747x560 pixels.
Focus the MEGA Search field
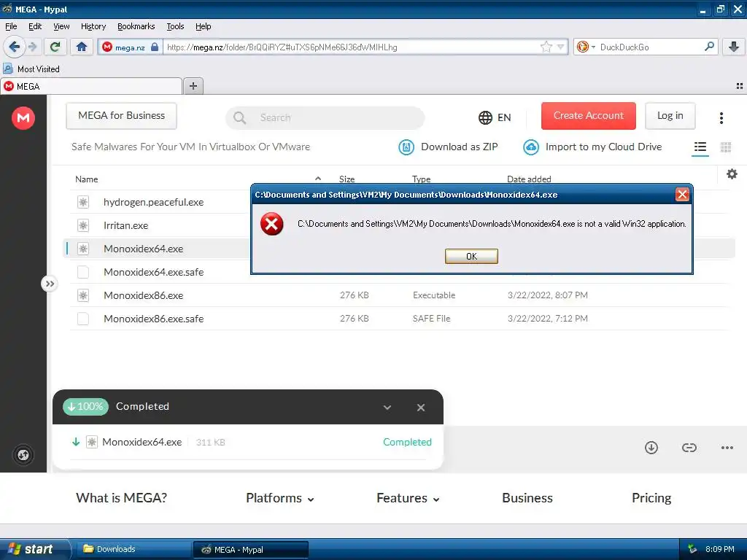point(325,117)
